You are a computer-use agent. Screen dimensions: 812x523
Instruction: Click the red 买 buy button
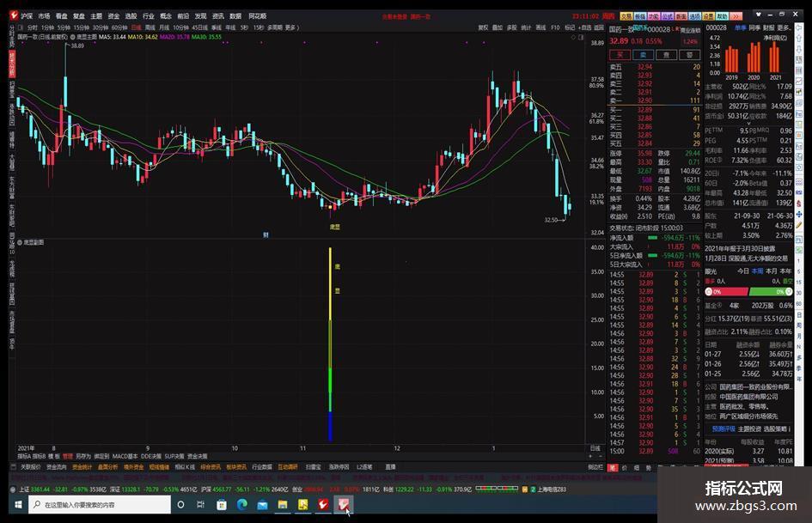620,54
